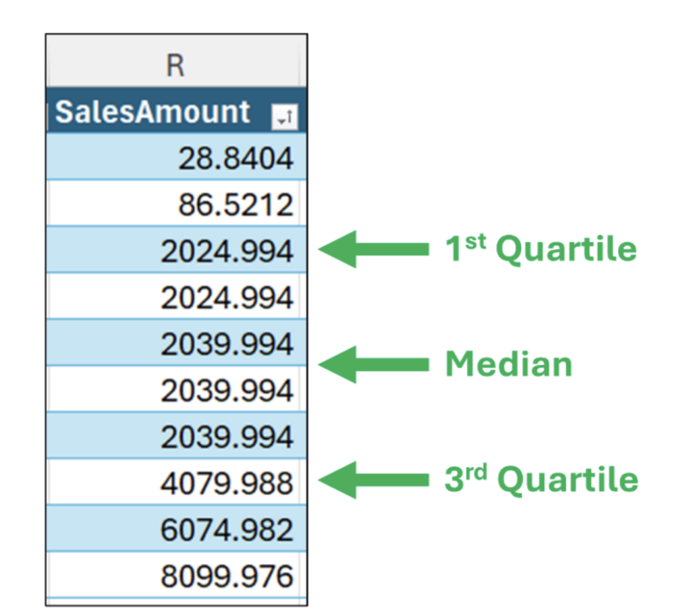Click the SalesAmount header cell text
The height and width of the screenshot is (616, 691).
coord(153,112)
